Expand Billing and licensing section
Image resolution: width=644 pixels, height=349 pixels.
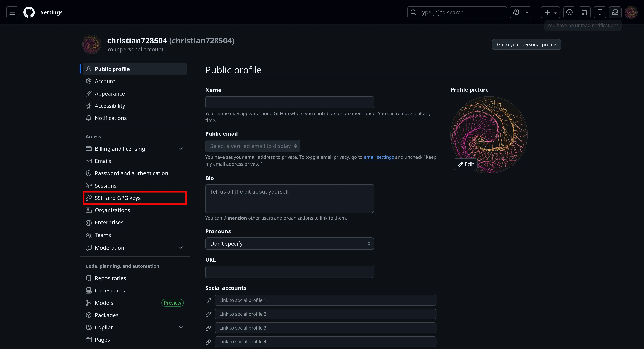(180, 149)
